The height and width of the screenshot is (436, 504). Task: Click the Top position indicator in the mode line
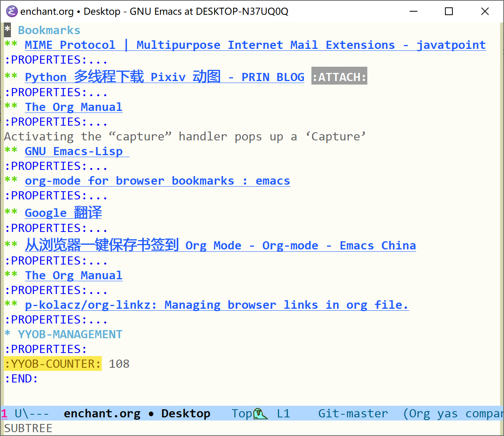(242, 414)
